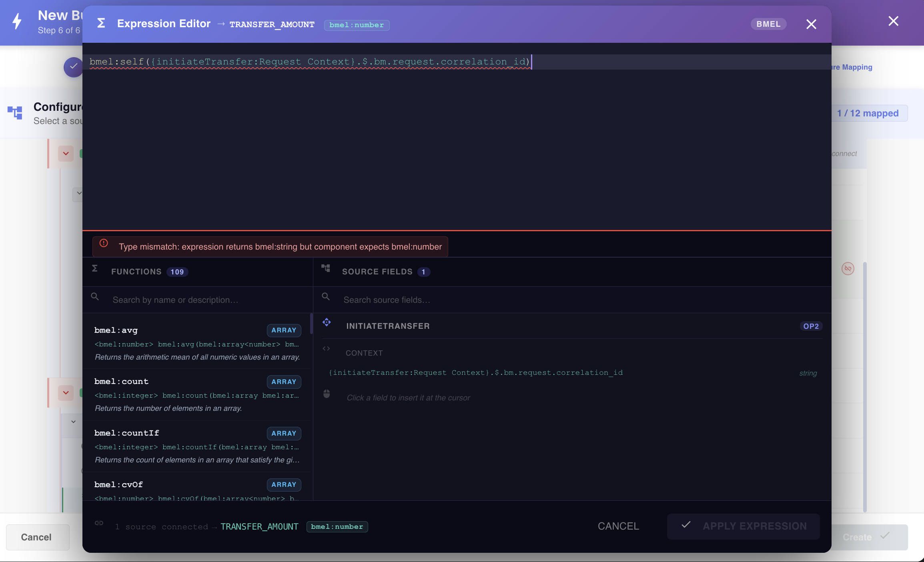This screenshot has width=924, height=562.
Task: Select the bmel:count function
Action: click(x=196, y=394)
